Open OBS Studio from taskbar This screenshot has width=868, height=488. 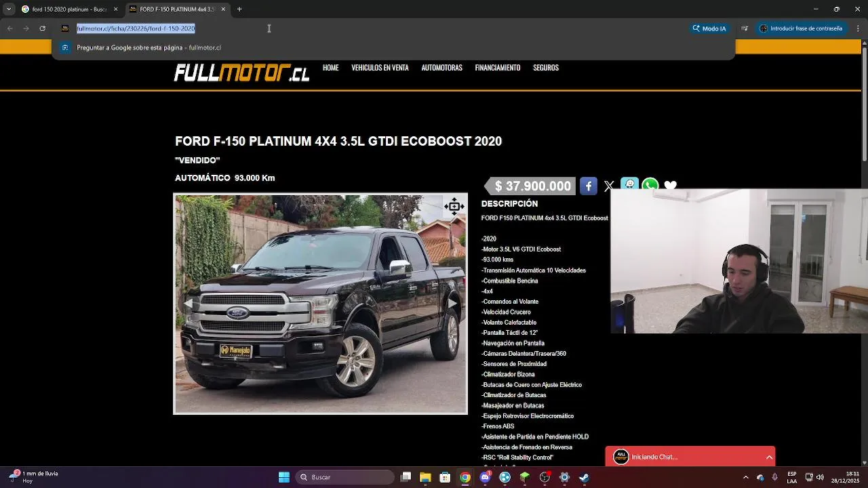tap(545, 477)
